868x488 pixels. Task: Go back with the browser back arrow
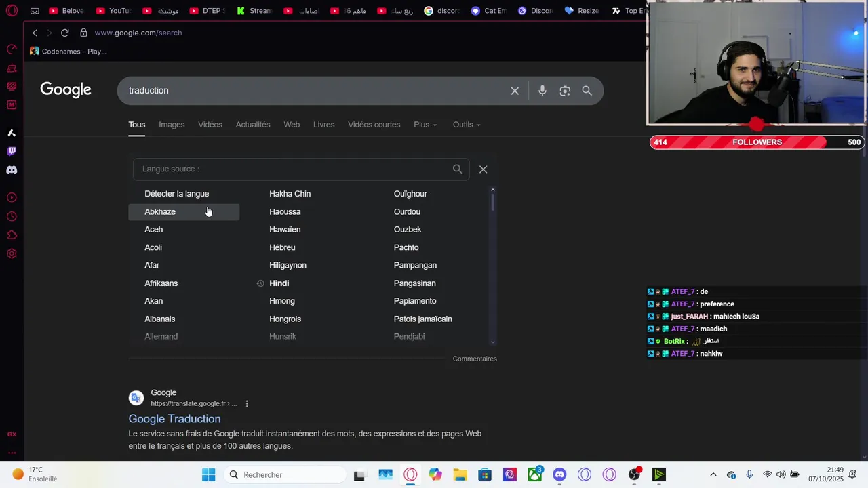pos(35,33)
